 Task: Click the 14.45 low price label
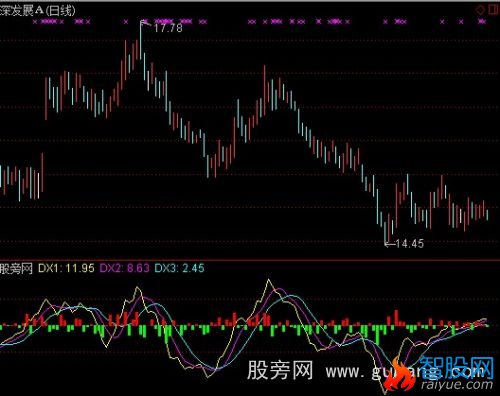click(410, 244)
